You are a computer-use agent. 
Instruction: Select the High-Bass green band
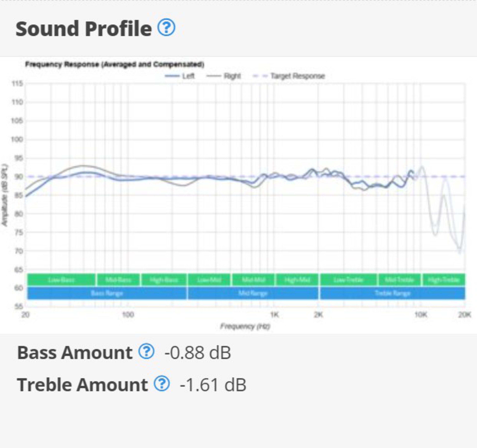pos(164,280)
